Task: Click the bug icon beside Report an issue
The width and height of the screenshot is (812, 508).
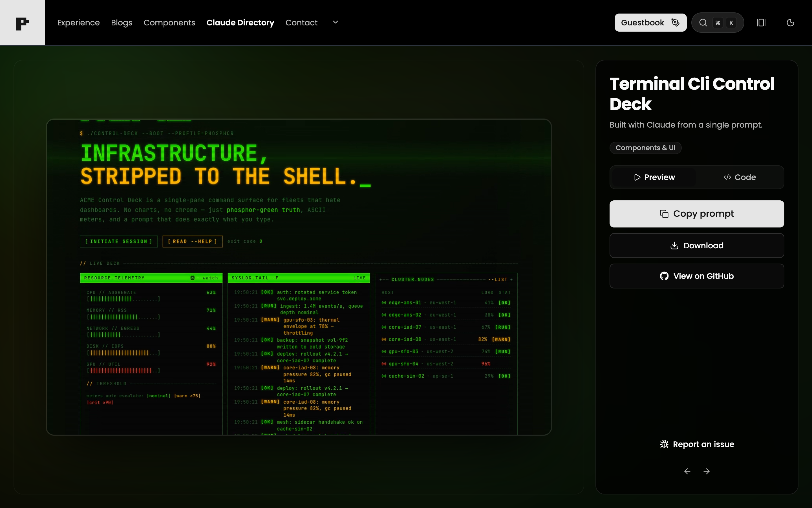Action: point(664,444)
